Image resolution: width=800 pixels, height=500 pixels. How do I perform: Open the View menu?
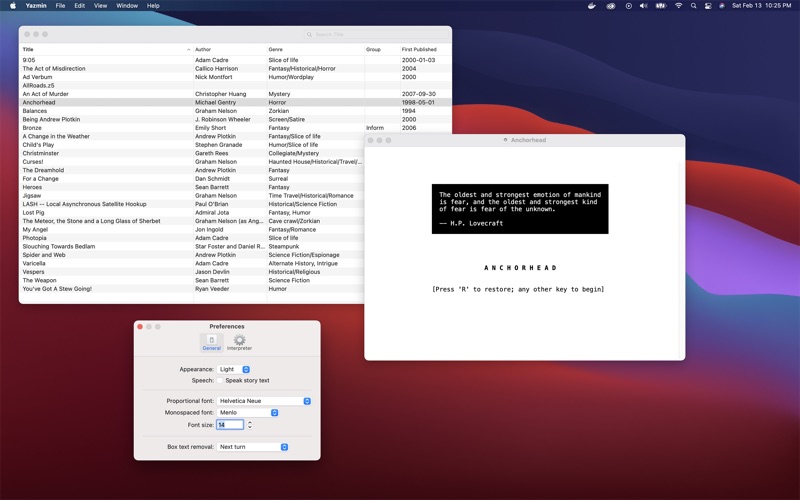click(x=101, y=6)
